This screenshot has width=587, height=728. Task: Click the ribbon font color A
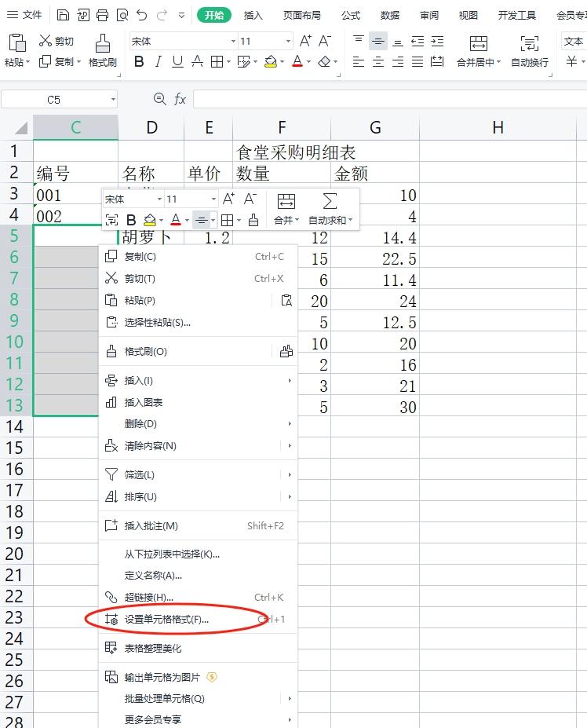(298, 61)
